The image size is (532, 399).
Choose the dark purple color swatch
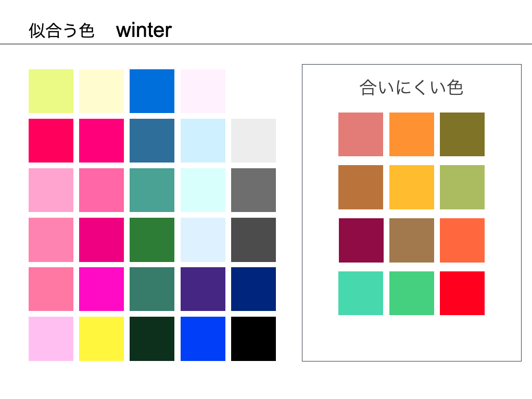click(x=203, y=289)
